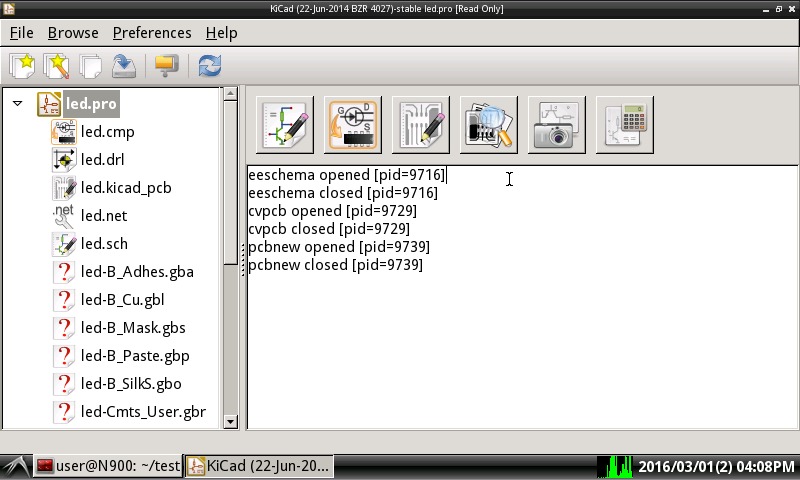The height and width of the screenshot is (480, 800).
Task: Click the project tree scrollbar thumb
Action: 231,182
